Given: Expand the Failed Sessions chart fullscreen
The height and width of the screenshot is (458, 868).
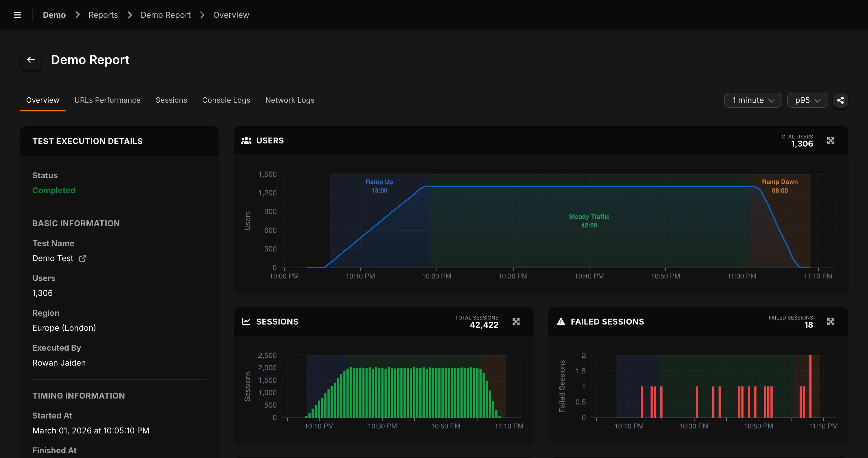Looking at the screenshot, I should [831, 322].
